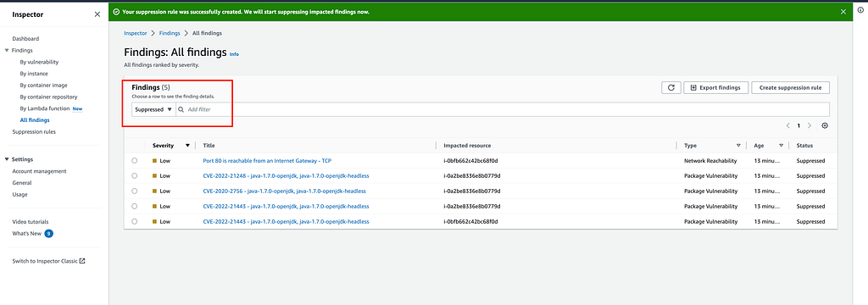Open What's New in sidebar

point(26,234)
